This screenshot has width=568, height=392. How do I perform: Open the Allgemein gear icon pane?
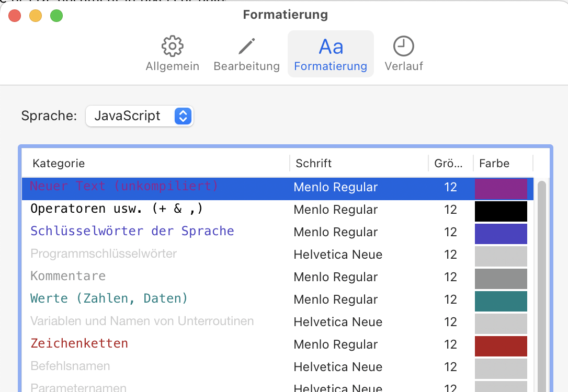(172, 54)
